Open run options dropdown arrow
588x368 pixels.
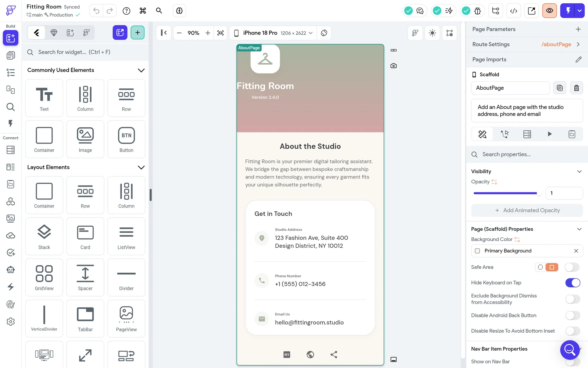(580, 11)
